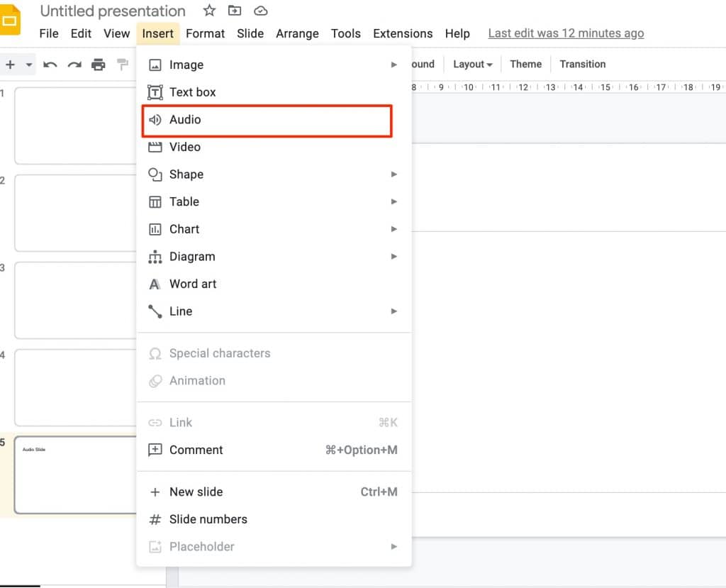726x588 pixels.
Task: Rename the Untitled presentation title
Action: coord(113,11)
